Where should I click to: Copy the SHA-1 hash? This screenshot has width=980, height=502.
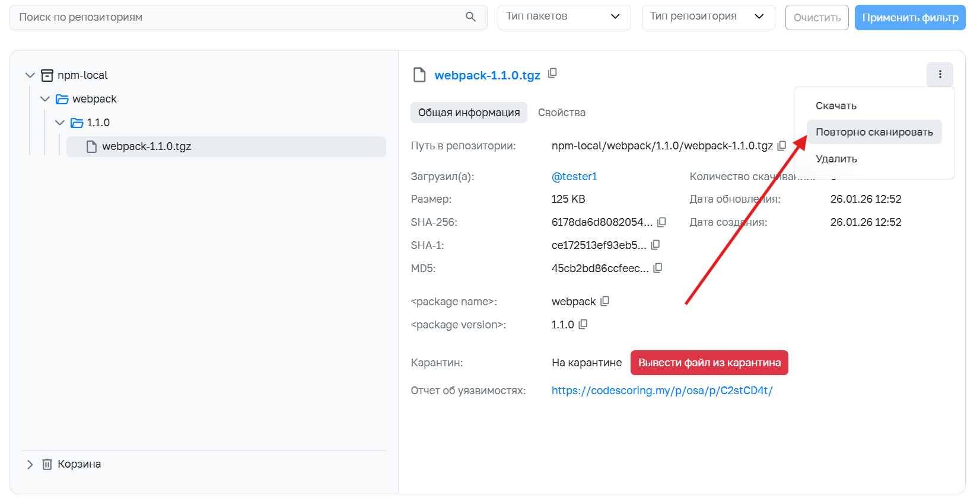(656, 245)
